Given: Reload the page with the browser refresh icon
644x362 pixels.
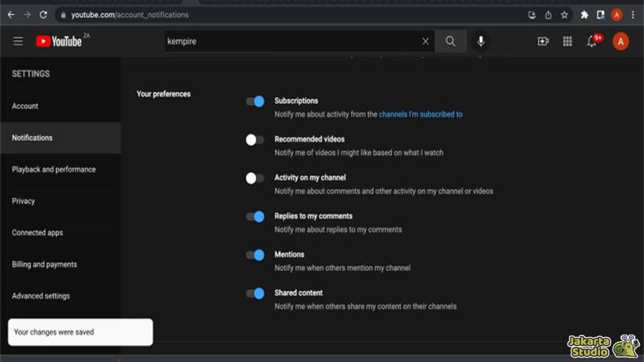Looking at the screenshot, I should 43,14.
